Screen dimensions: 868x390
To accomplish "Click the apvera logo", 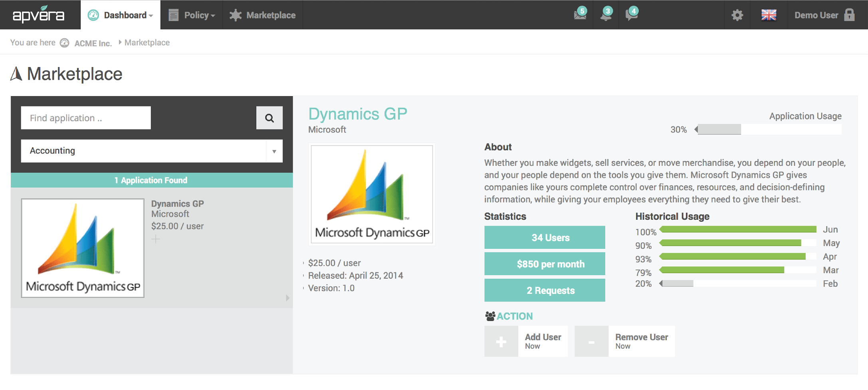I will click(x=38, y=15).
